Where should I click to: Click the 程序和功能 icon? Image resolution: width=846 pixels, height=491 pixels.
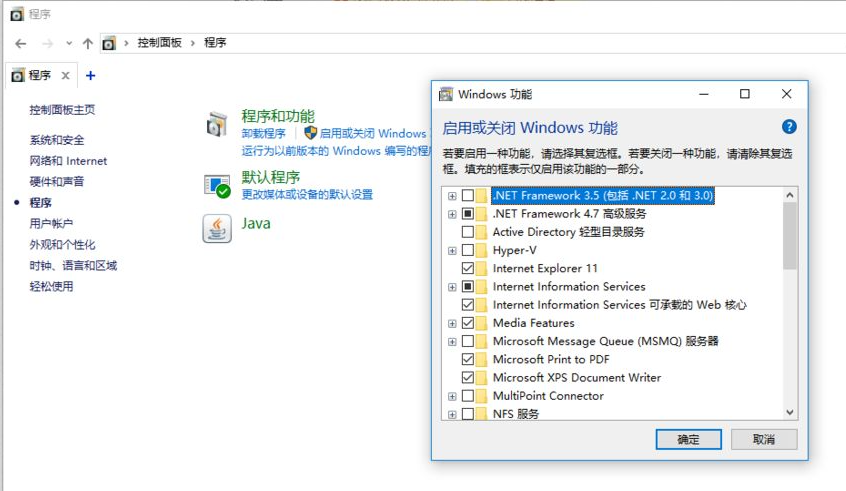click(217, 125)
